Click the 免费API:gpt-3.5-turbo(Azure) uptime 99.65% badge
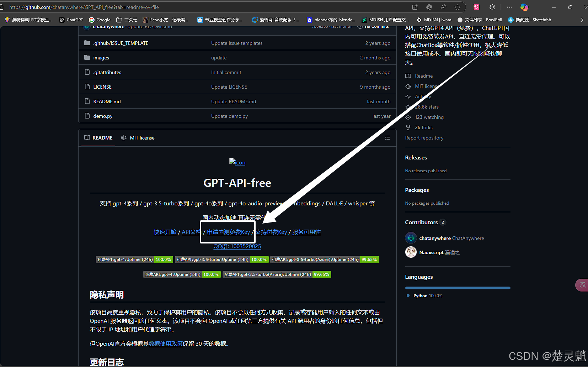The width and height of the screenshot is (588, 367). [x=277, y=274]
